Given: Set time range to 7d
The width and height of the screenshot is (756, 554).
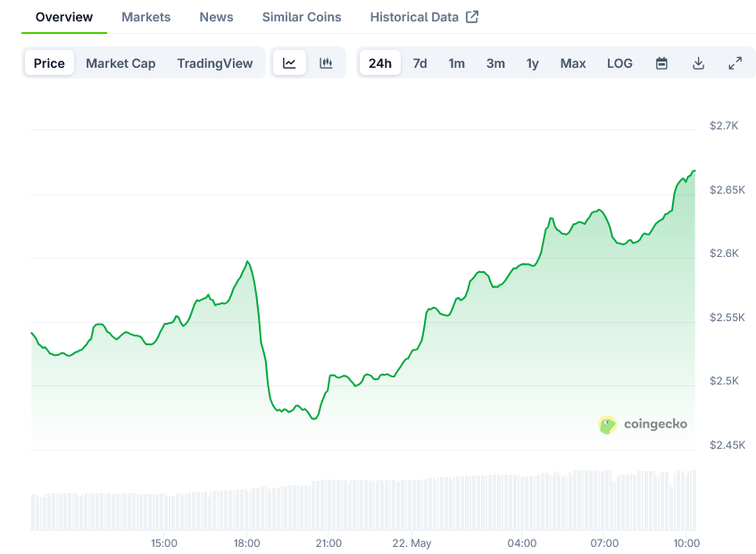Looking at the screenshot, I should click(x=420, y=63).
